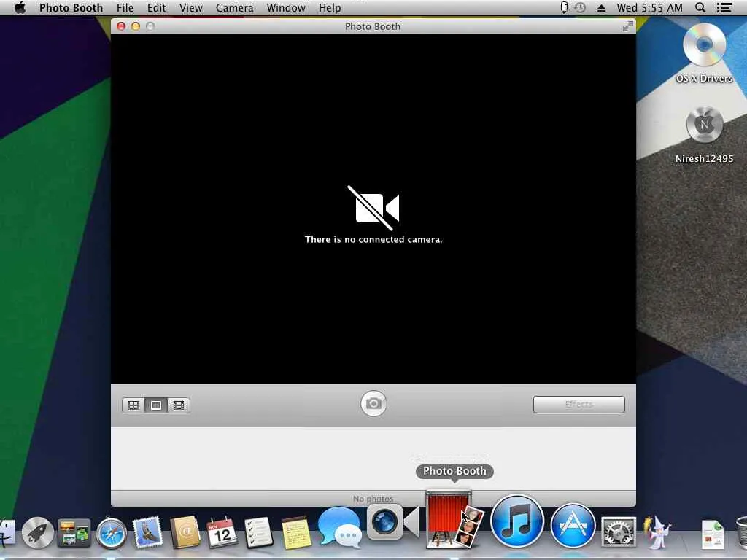Click the no connected camera message
Screen dimensions: 747x560
(373, 239)
